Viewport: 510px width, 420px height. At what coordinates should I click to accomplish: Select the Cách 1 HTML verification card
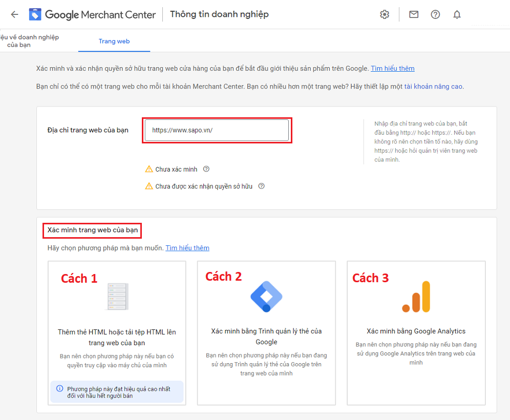(117, 333)
